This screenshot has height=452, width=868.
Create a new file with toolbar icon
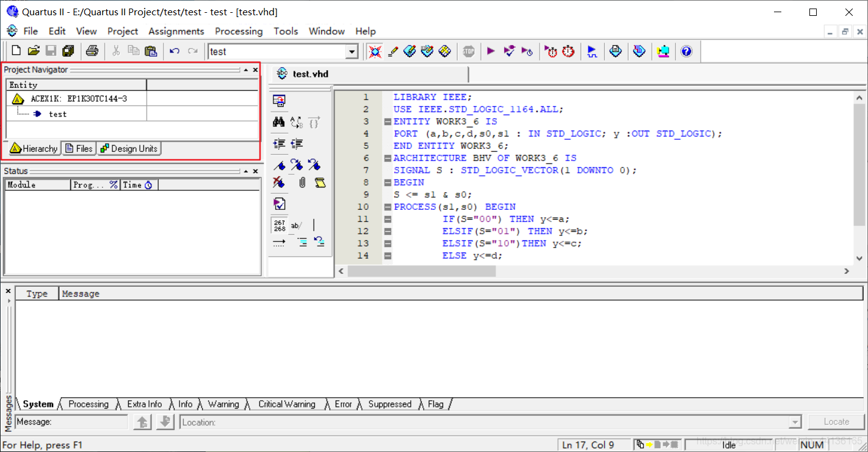click(16, 51)
